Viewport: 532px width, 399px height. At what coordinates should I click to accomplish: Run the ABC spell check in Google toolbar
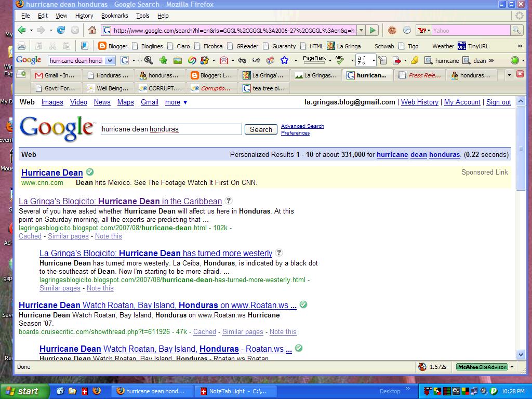click(x=340, y=60)
